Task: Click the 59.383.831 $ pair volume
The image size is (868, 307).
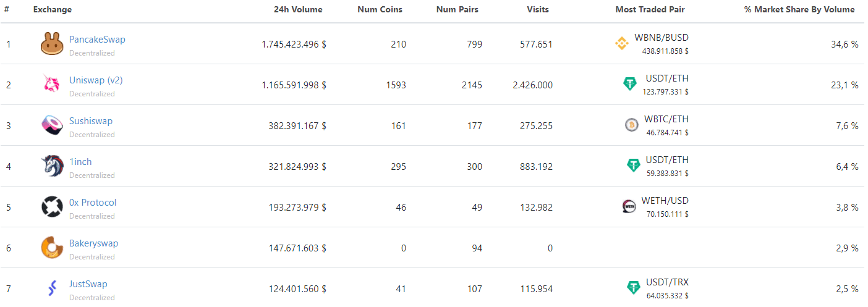Action: pos(668,174)
